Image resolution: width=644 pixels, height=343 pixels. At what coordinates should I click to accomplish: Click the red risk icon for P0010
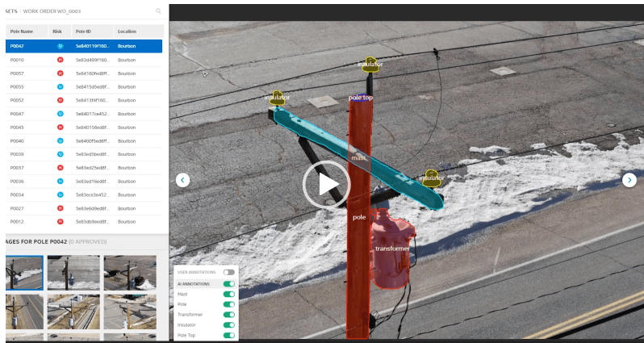click(60, 60)
